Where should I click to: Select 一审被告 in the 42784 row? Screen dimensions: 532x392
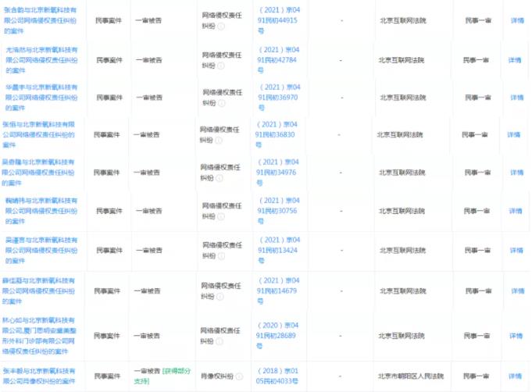(149, 60)
